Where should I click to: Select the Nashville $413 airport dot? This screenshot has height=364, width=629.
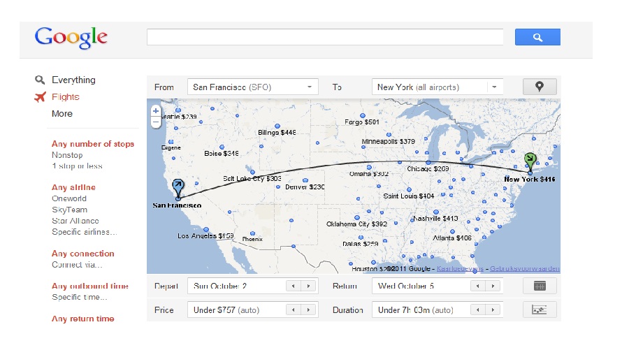436,212
